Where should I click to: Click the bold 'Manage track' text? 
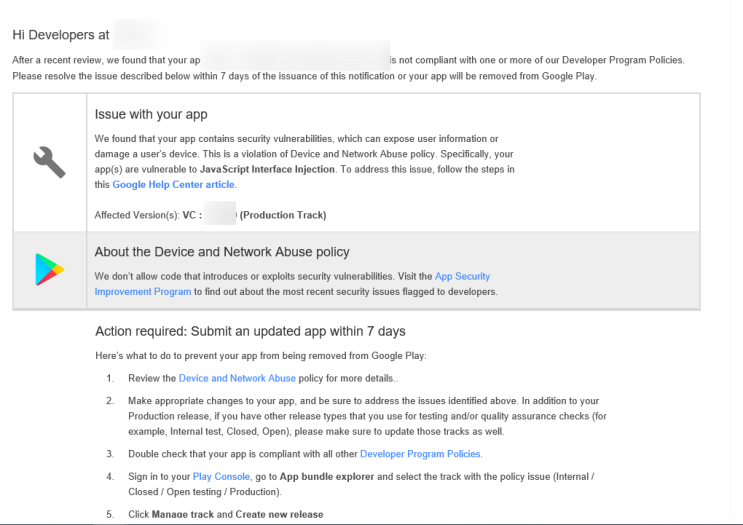coord(182,515)
